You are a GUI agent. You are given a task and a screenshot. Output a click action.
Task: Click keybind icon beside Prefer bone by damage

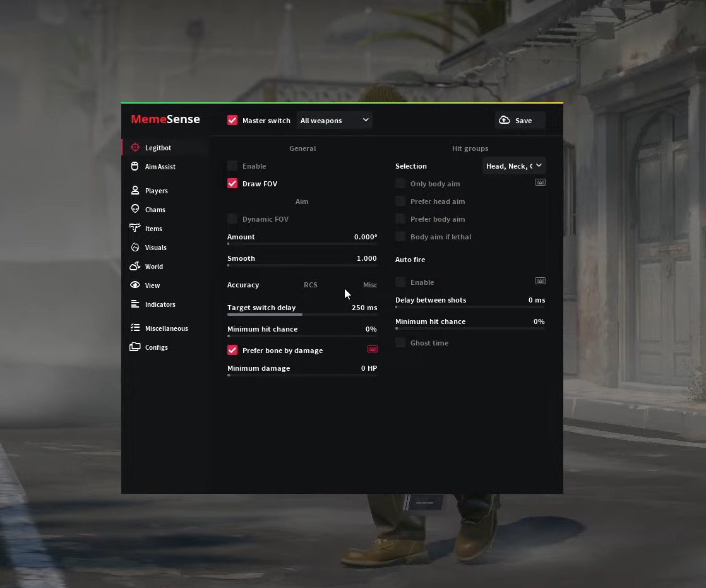(372, 349)
